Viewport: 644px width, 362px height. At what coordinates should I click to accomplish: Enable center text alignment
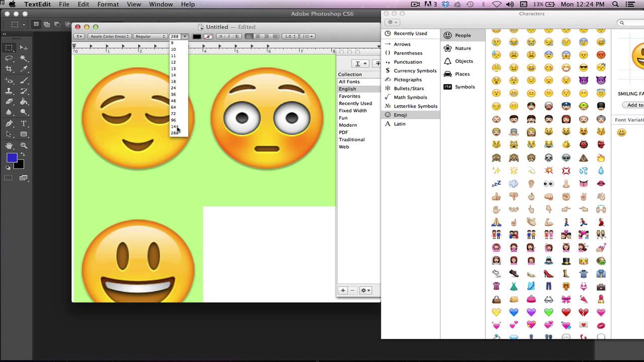click(258, 36)
